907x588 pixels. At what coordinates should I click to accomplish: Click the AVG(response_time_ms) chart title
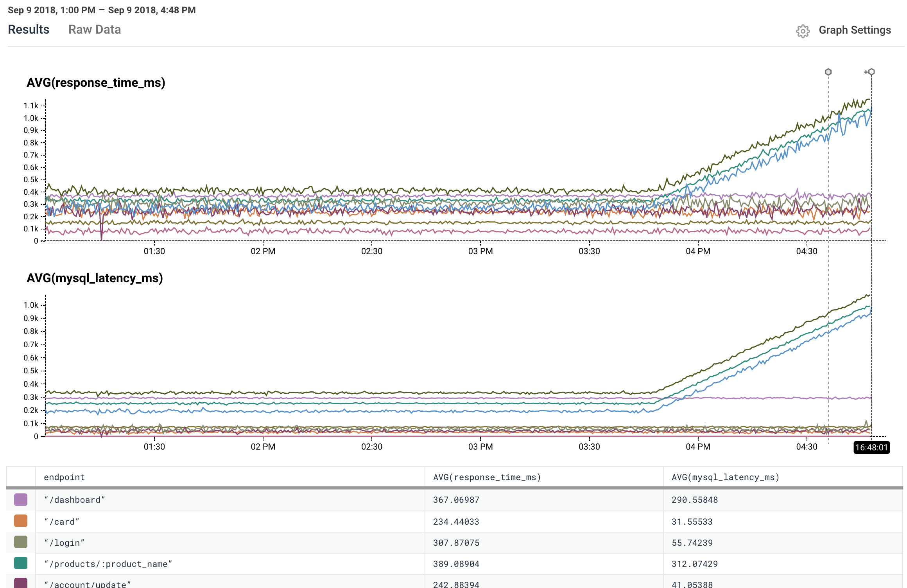pyautogui.click(x=96, y=82)
